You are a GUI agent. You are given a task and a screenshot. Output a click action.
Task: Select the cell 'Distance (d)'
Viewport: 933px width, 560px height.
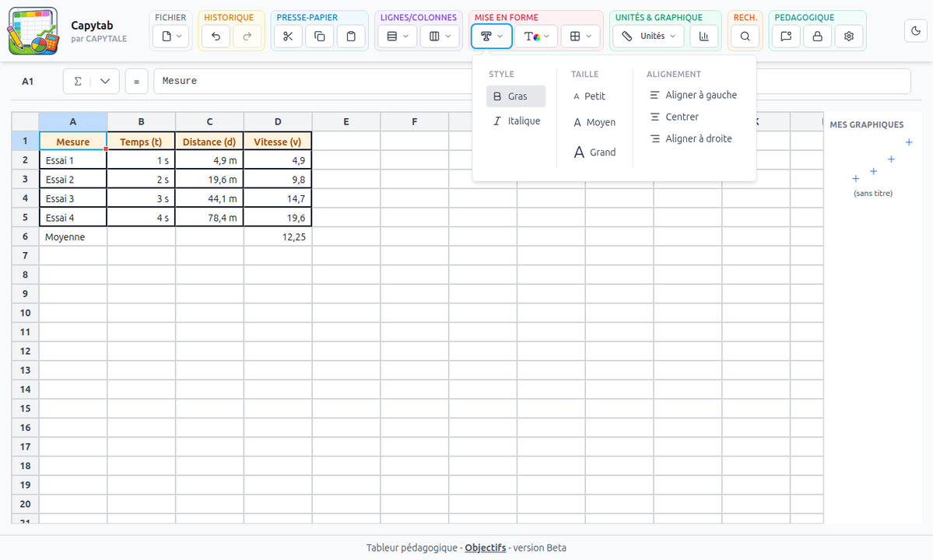(209, 142)
